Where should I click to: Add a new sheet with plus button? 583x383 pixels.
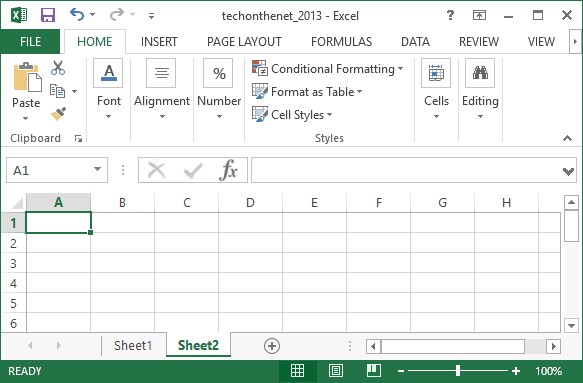click(x=272, y=346)
